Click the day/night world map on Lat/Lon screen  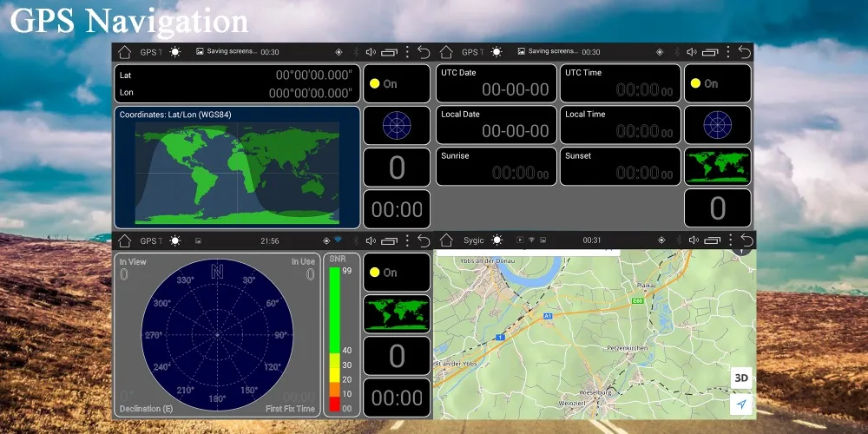click(x=237, y=173)
